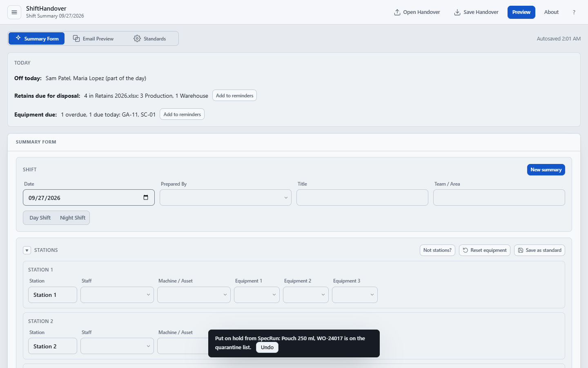This screenshot has height=368, width=588.
Task: Open Station 1 Equipment 3 dropdown
Action: tap(355, 295)
